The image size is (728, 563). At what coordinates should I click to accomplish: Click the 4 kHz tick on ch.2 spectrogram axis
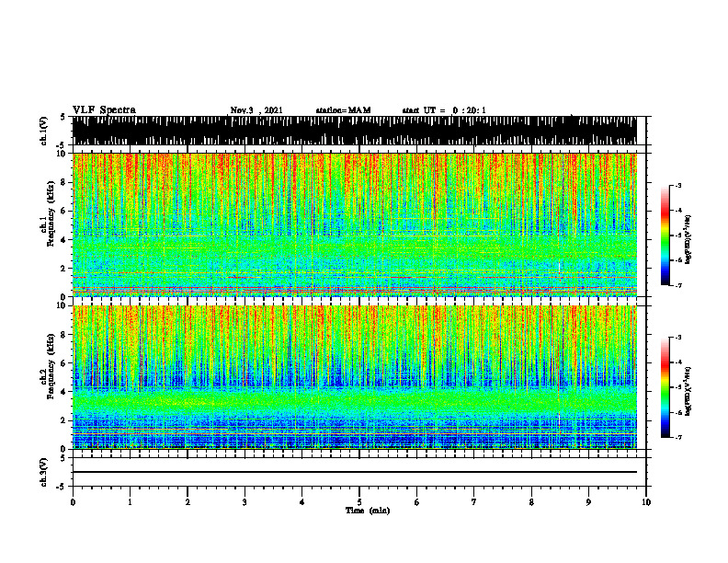(x=64, y=392)
